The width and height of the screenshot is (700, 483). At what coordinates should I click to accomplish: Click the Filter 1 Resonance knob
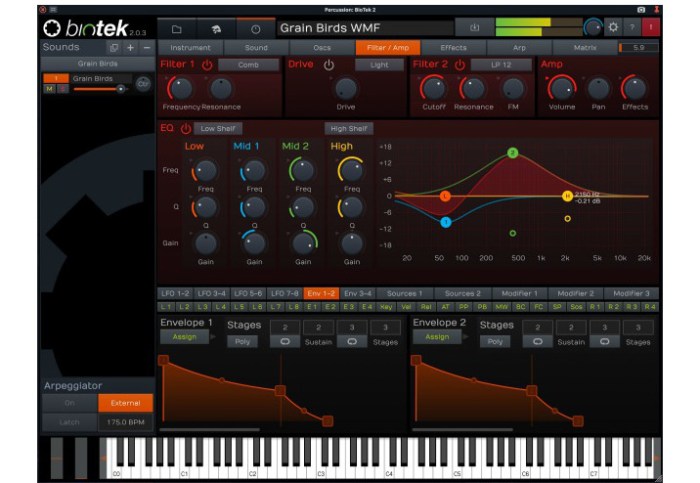(221, 88)
